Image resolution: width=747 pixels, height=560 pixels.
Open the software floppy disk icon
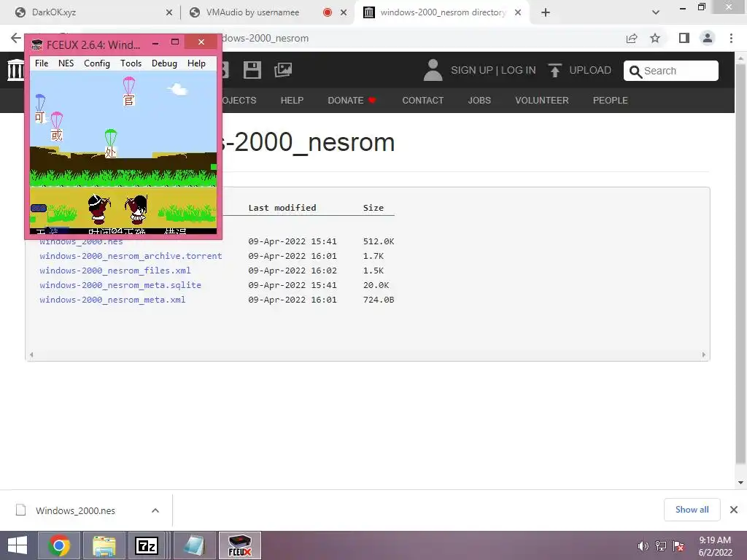252,70
